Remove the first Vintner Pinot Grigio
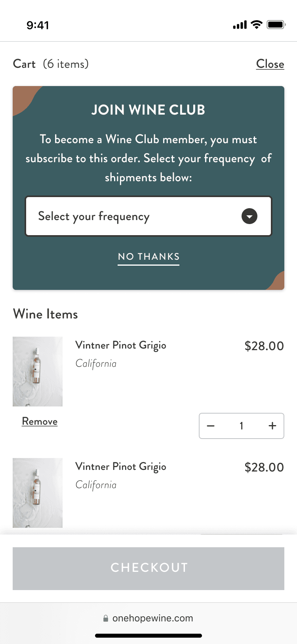Viewport: 297px width, 644px height. 40,421
